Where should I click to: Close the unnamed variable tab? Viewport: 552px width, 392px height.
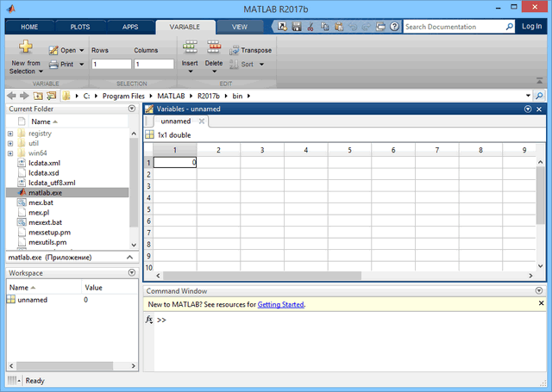click(x=201, y=121)
